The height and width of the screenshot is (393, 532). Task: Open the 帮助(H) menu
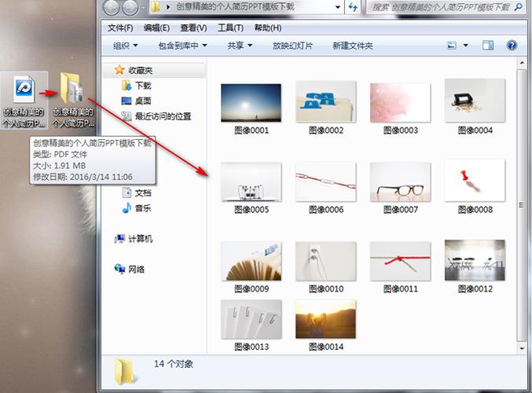(x=268, y=28)
